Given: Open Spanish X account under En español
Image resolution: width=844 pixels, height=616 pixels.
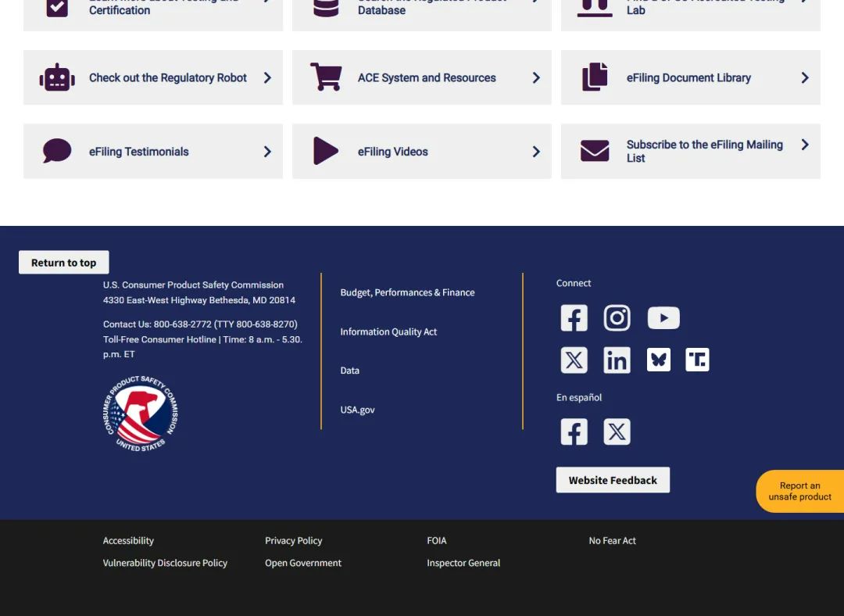Looking at the screenshot, I should (617, 432).
